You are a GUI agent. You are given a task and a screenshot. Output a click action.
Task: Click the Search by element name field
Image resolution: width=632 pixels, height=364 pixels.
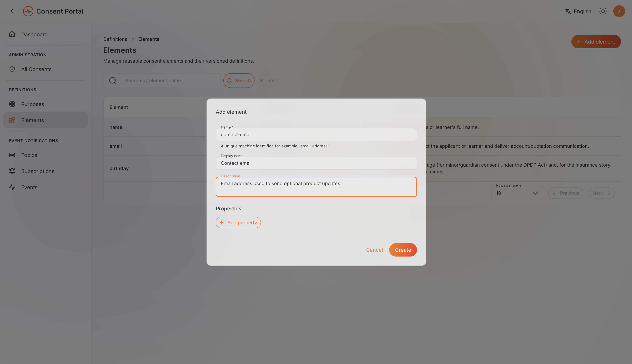162,81
